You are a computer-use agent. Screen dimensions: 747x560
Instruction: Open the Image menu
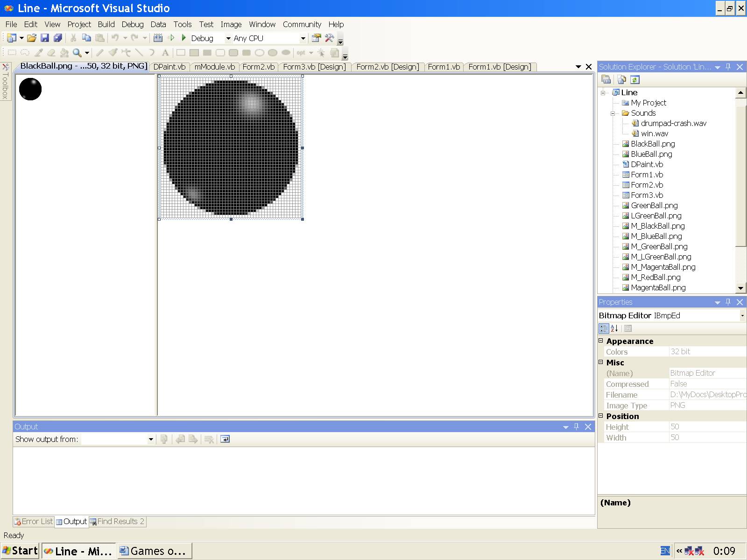pos(231,24)
